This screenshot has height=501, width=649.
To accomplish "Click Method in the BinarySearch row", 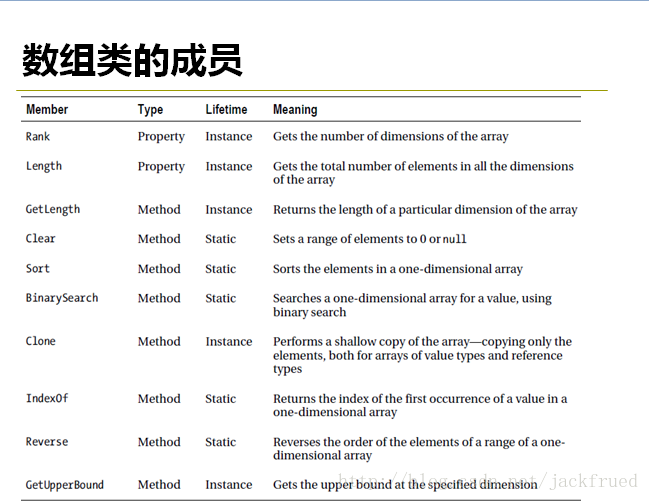I will 159,298.
